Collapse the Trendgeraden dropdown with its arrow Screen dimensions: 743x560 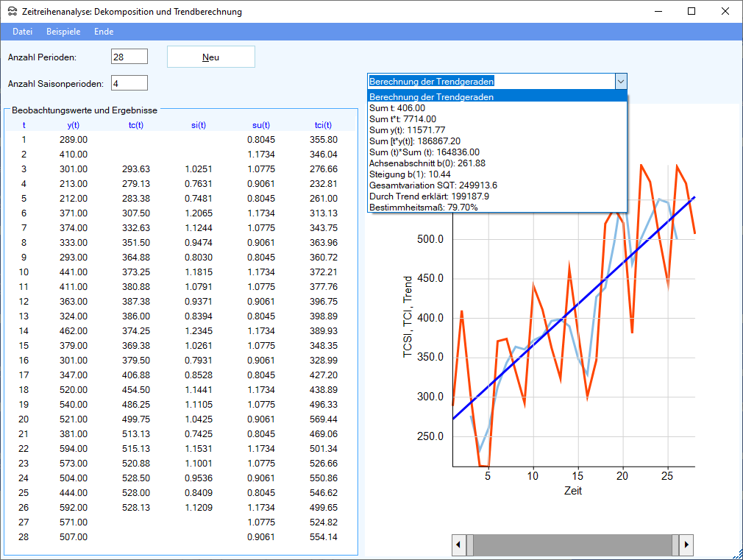(x=620, y=82)
